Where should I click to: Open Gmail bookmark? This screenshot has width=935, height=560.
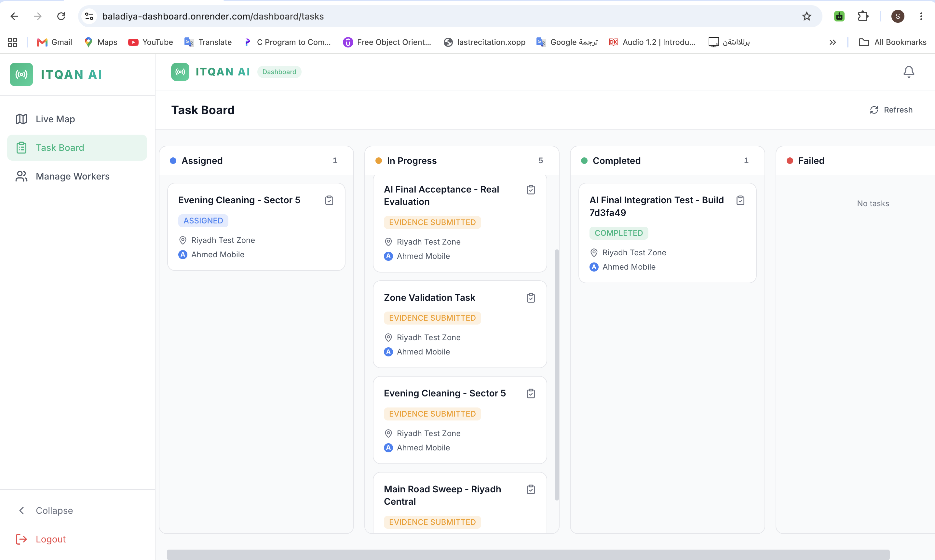click(54, 42)
